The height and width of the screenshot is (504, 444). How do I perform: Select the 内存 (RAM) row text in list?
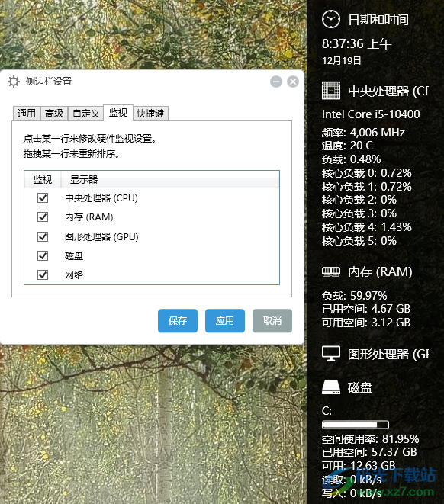point(89,217)
